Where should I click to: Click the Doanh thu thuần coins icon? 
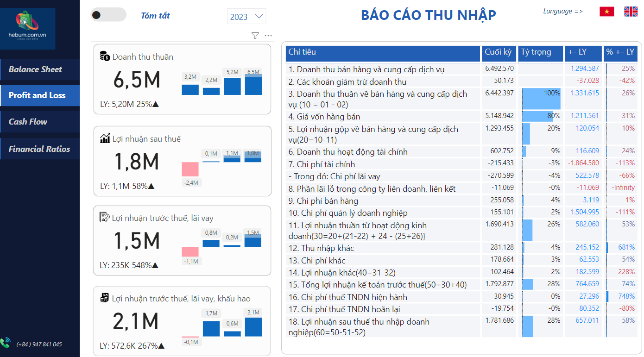click(105, 56)
